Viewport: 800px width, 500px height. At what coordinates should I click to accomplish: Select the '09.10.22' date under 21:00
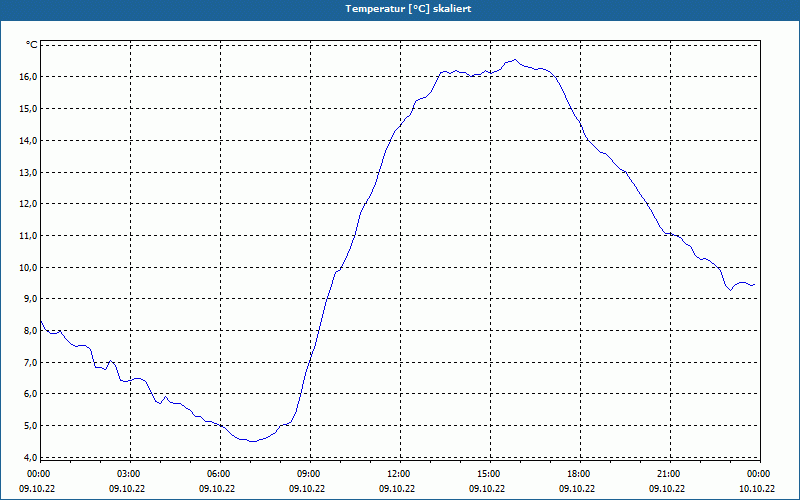click(667, 488)
